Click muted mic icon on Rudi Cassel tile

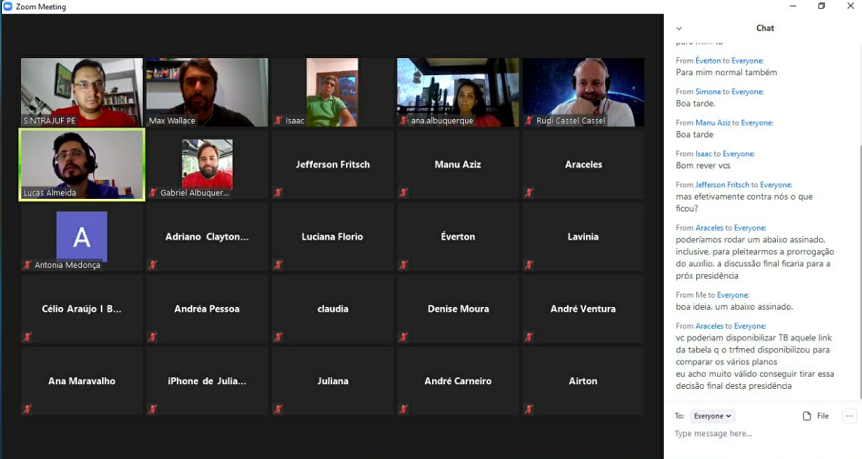pyautogui.click(x=529, y=121)
